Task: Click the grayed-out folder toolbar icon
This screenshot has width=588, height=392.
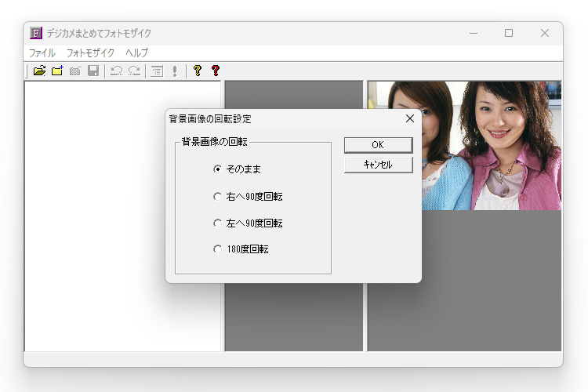Action: (x=75, y=71)
